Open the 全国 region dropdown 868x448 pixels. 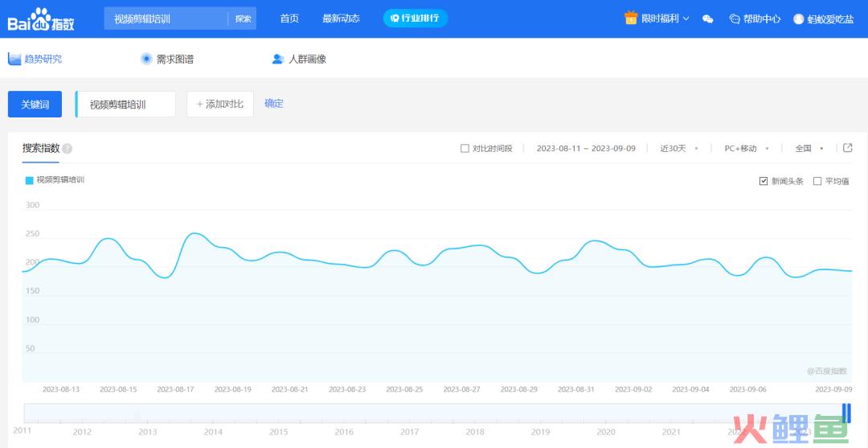[x=809, y=149]
